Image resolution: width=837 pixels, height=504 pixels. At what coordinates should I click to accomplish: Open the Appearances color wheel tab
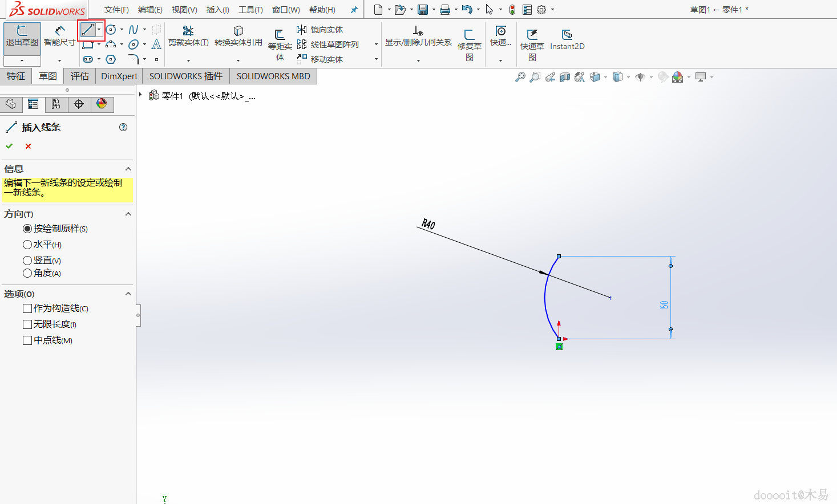tap(102, 104)
